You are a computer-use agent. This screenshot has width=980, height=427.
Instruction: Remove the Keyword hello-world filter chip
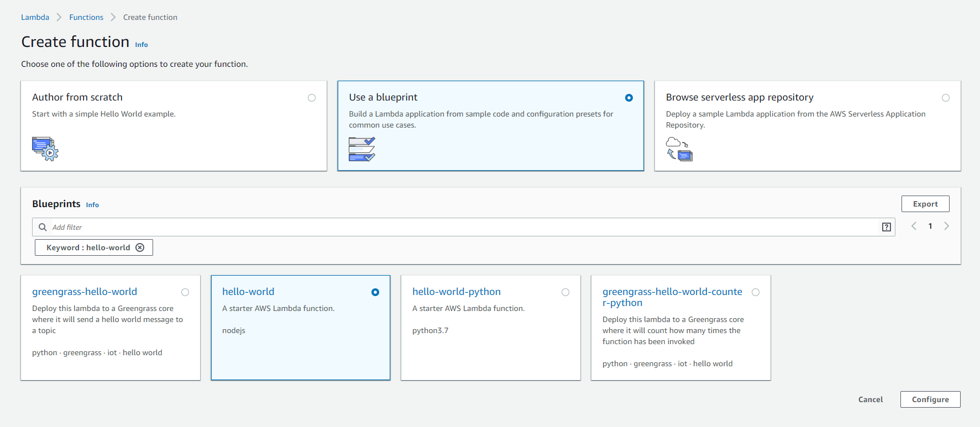[140, 247]
